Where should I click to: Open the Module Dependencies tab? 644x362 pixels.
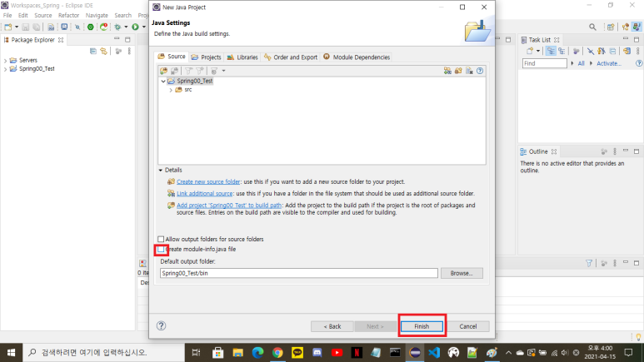pos(357,57)
